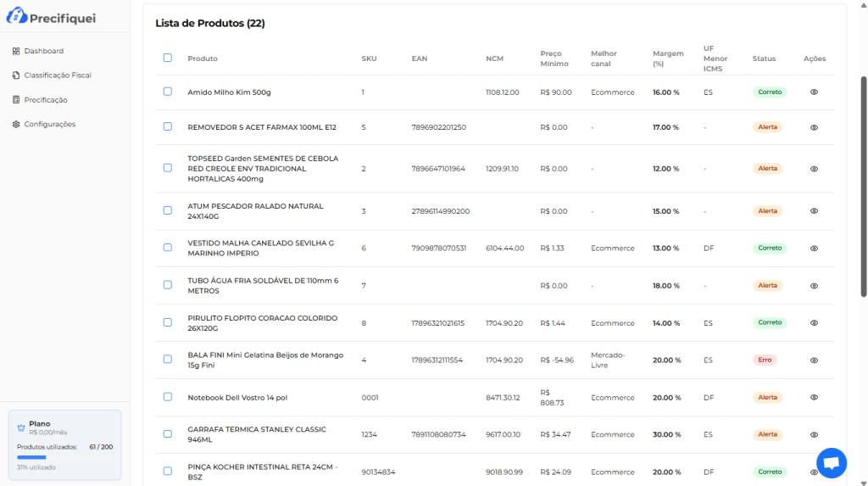Select the REMOVEDOR S ACET FARMAX checkbox
Image resolution: width=868 pixels, height=486 pixels.
(x=168, y=126)
